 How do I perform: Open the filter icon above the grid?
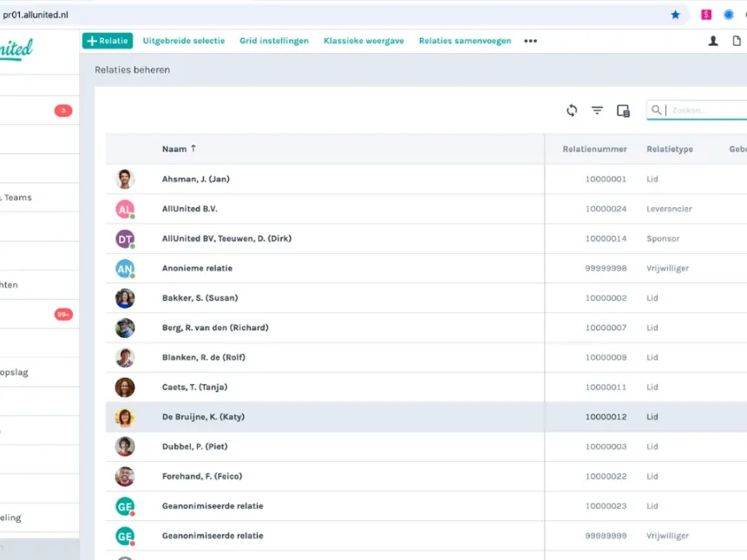(x=597, y=110)
